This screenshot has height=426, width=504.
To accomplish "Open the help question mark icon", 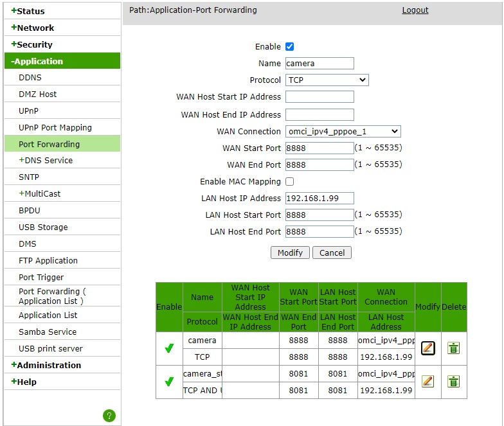I will click(109, 416).
